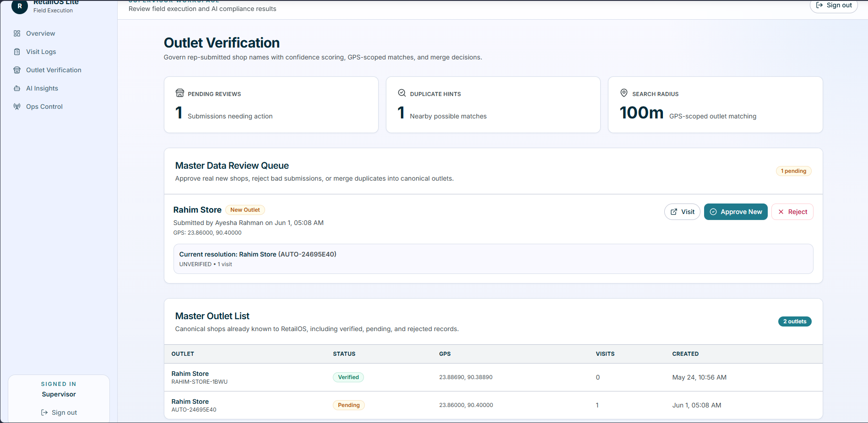Select the Verified status badge
868x423 pixels.
pyautogui.click(x=348, y=377)
